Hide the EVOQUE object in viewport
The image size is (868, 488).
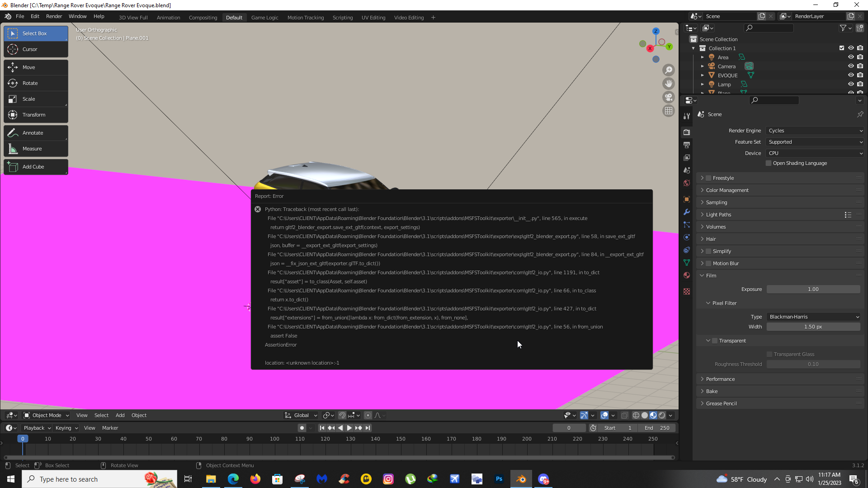click(851, 75)
